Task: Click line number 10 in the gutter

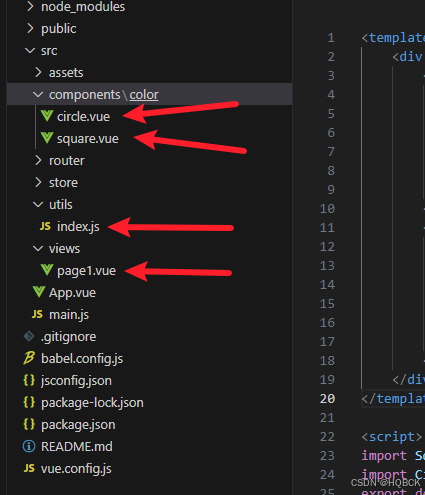Action: [327, 209]
